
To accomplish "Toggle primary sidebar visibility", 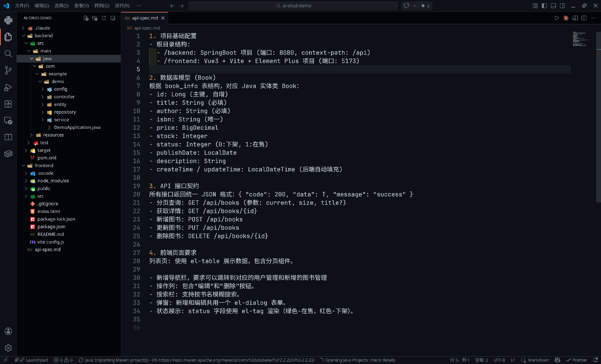I will 544,6.
